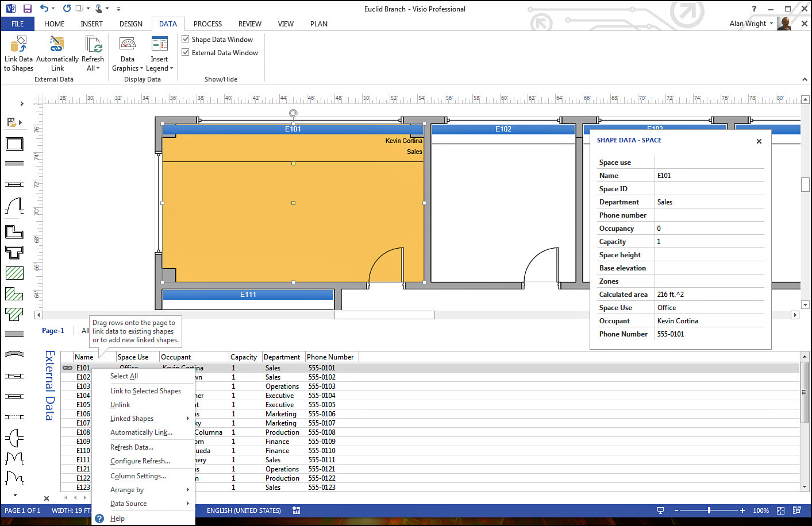
Task: Switch to the PLAN ribbon tab
Action: [x=318, y=24]
